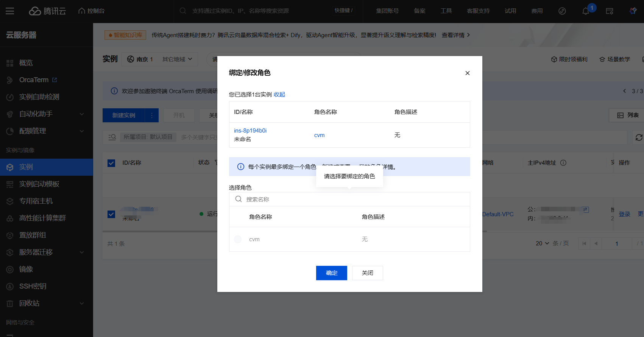
Task: Click the Tencent Cloud logo
Action: coord(48,11)
